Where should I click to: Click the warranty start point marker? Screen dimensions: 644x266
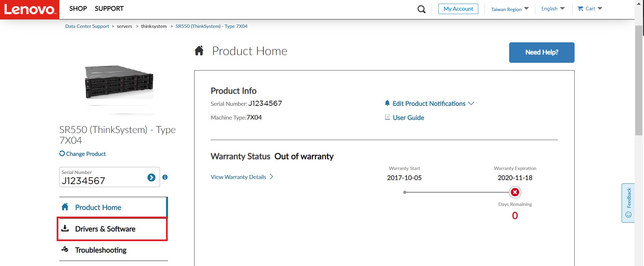pyautogui.click(x=405, y=192)
